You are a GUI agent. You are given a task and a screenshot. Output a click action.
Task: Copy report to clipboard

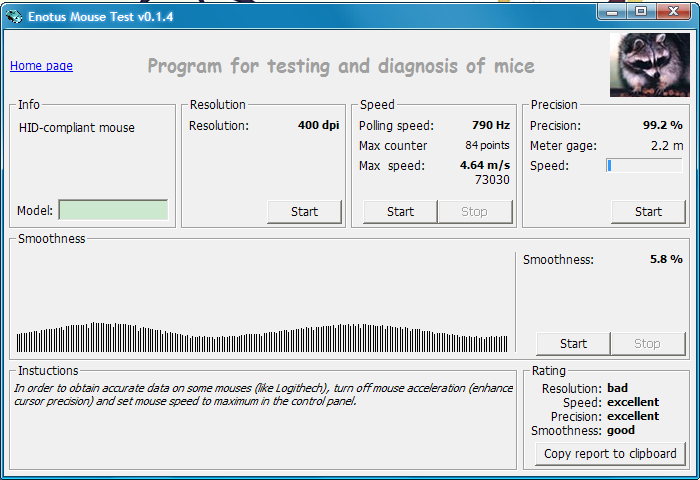coord(610,454)
